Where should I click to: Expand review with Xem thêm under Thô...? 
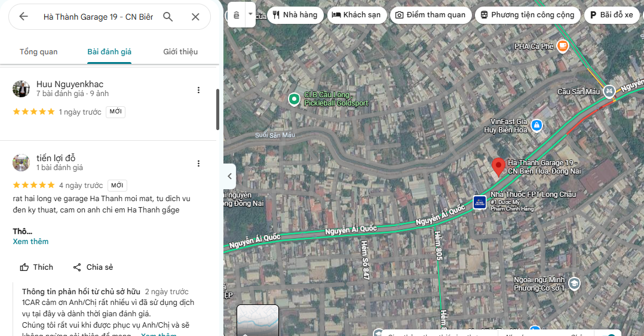(30, 241)
